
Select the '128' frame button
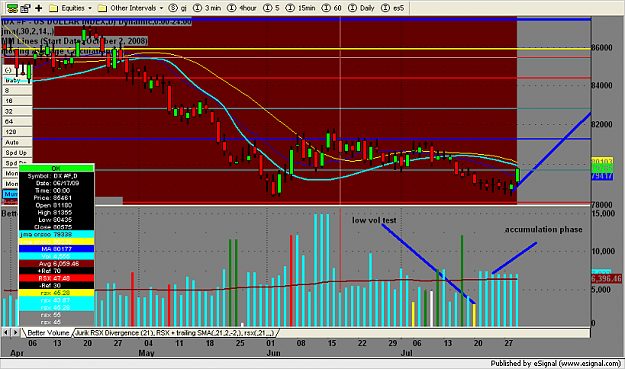pos(17,132)
